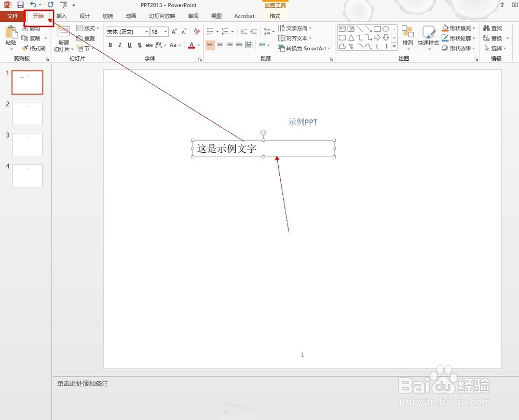Screen dimensions: 519x420
Task: Open the font family dropdown
Action: point(146,32)
